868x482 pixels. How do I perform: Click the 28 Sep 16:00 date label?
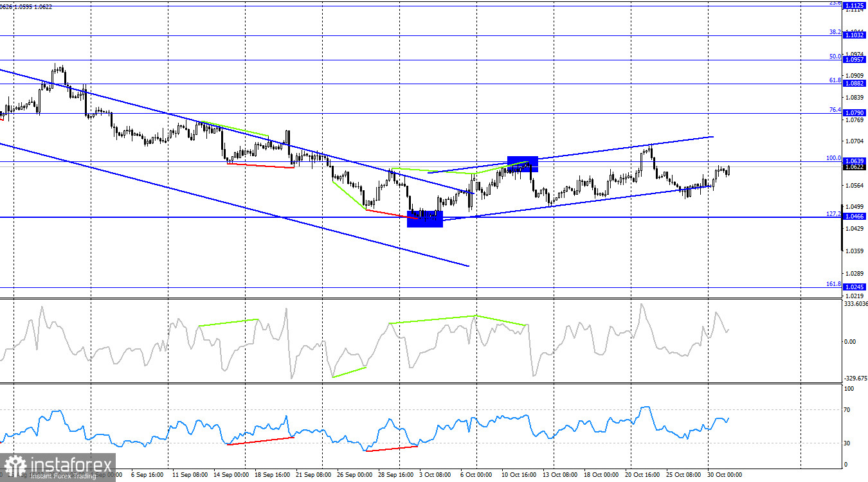click(x=395, y=475)
